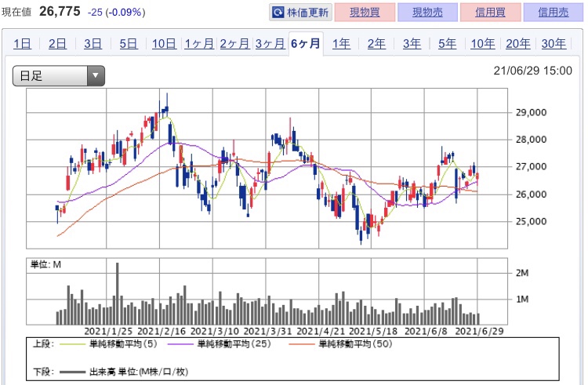Select the 1ヶ月 chart period
588x385 pixels.
coord(199,44)
